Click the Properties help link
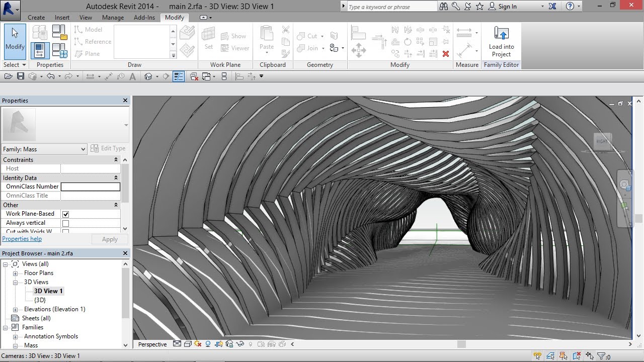Screen dimensions: 644x362 click(22, 239)
